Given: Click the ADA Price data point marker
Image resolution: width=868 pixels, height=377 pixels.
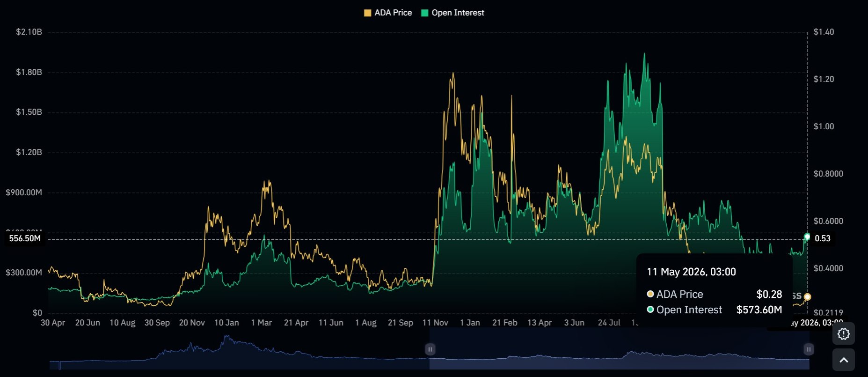Looking at the screenshot, I should pyautogui.click(x=807, y=297).
